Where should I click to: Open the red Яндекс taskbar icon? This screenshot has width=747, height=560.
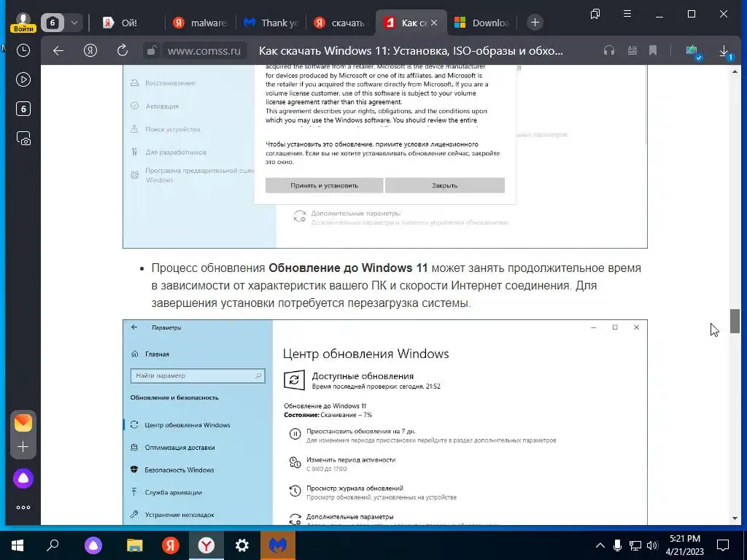170,545
